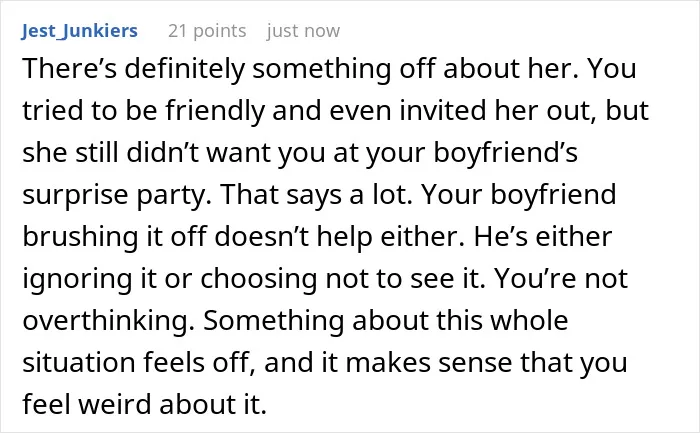Click the phrase 'makes sense' in the comment

(428, 362)
